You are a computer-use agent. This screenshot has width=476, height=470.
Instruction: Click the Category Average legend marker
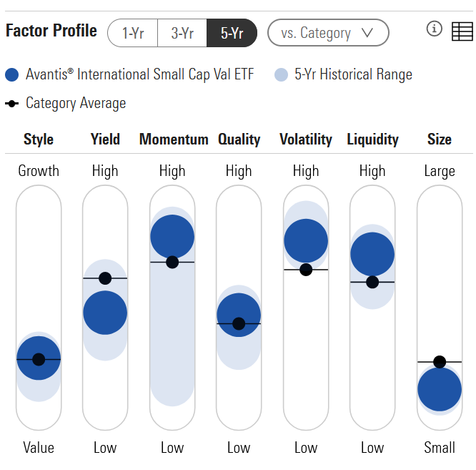pos(11,104)
